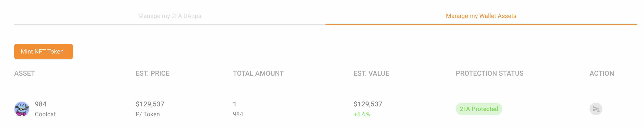Click the locked send icon in Action column
The image size is (644, 129).
(596, 109)
